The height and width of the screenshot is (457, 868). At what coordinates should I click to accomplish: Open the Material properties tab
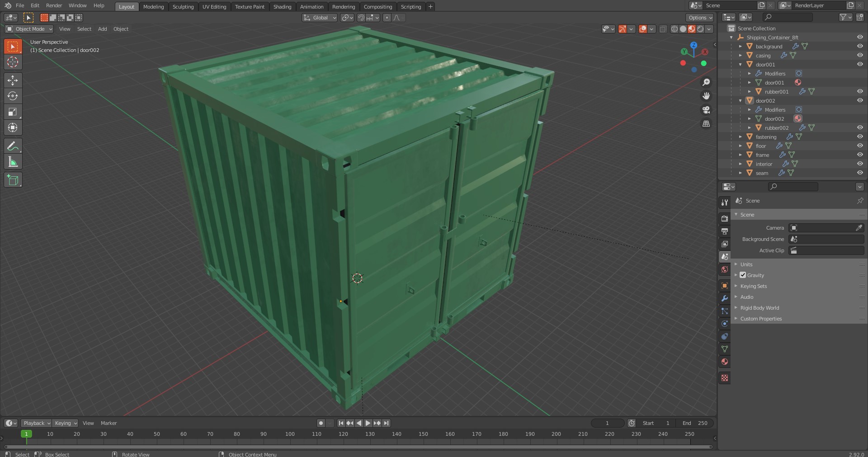click(725, 362)
